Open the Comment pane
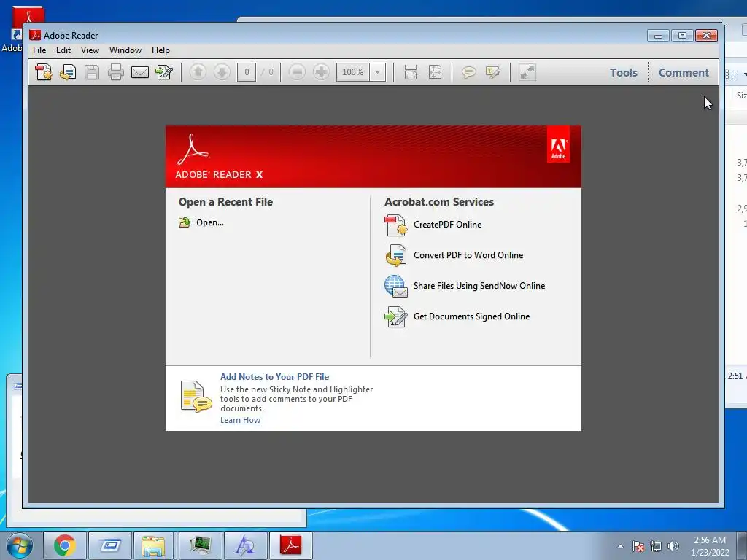 [684, 72]
